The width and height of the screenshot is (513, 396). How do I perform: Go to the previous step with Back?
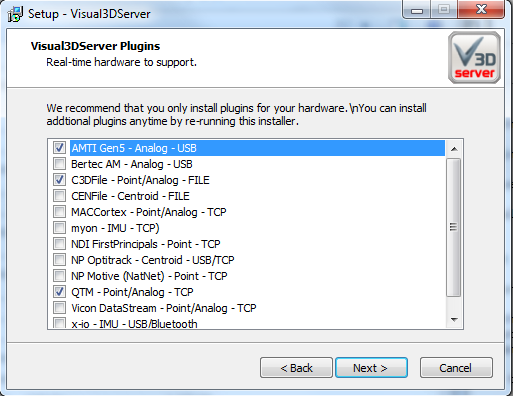(x=296, y=368)
